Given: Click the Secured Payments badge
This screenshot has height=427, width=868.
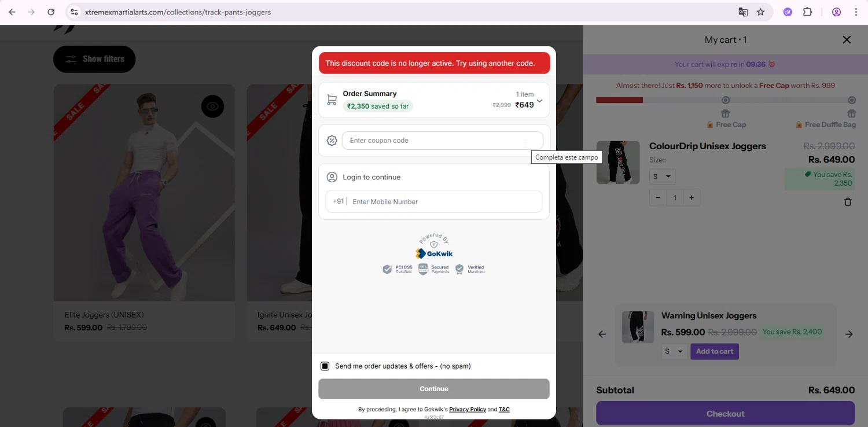Looking at the screenshot, I should click(433, 270).
